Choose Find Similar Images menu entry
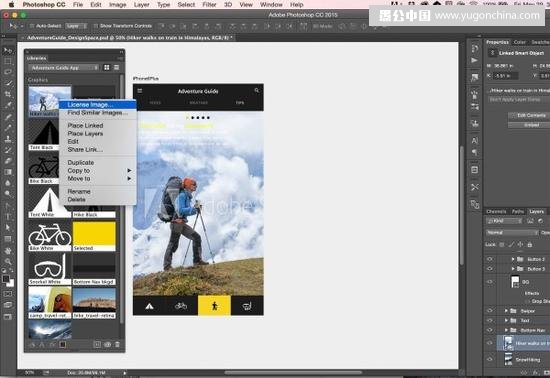This screenshot has height=378, width=550. pyautogui.click(x=98, y=113)
